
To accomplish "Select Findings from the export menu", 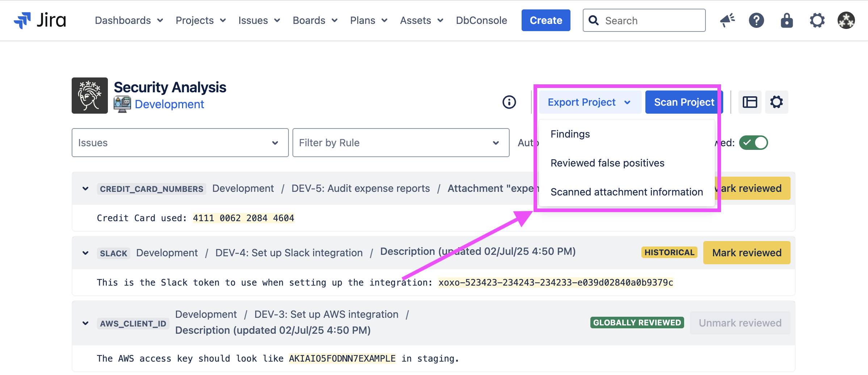I will point(570,134).
